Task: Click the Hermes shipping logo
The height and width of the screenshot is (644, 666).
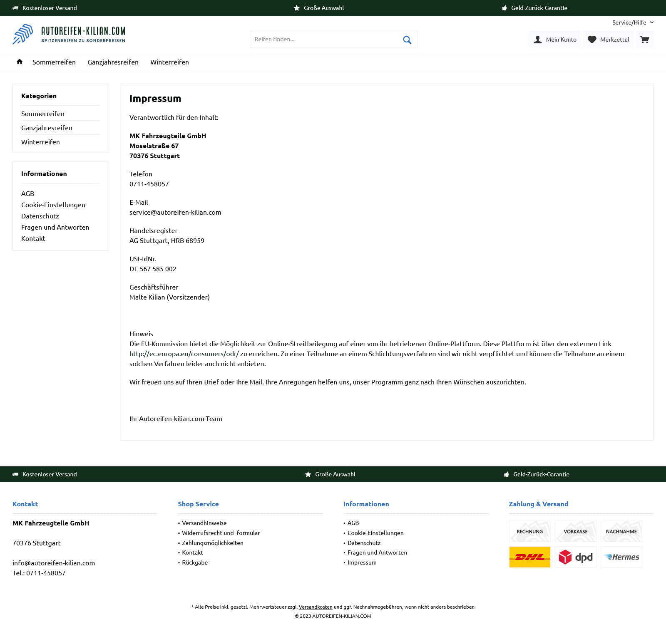Action: [621, 557]
